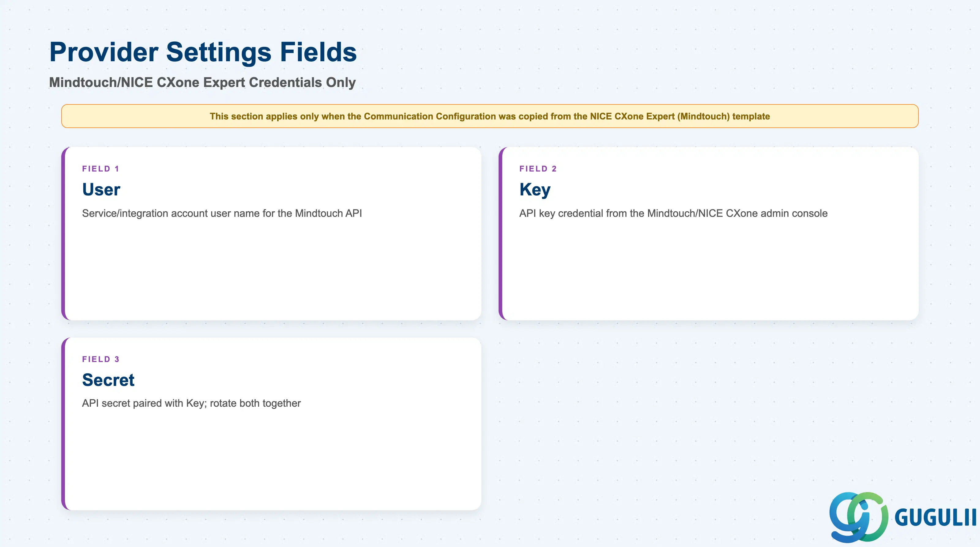This screenshot has width=980, height=547.
Task: Select the Secret field card
Action: (271, 424)
